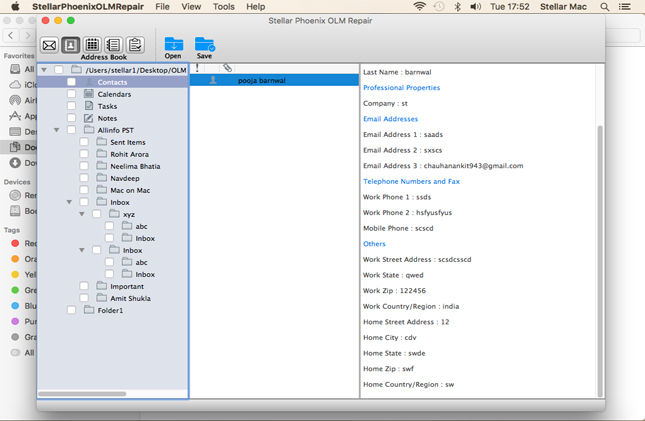This screenshot has height=421, width=645.
Task: Collapse the Allinfo PST tree node
Action: point(57,130)
